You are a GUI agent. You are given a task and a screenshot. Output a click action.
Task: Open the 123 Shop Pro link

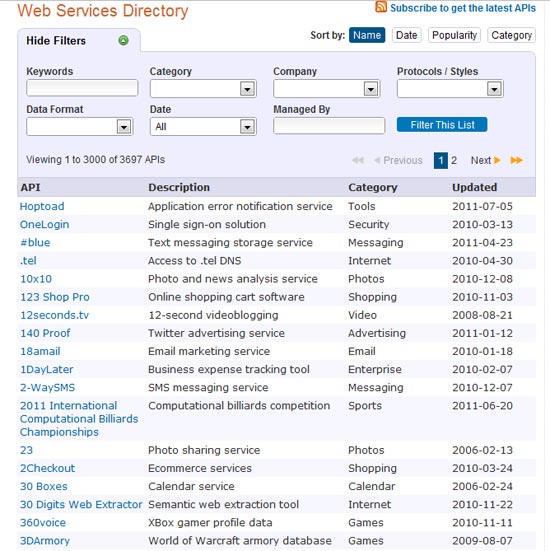tap(54, 297)
